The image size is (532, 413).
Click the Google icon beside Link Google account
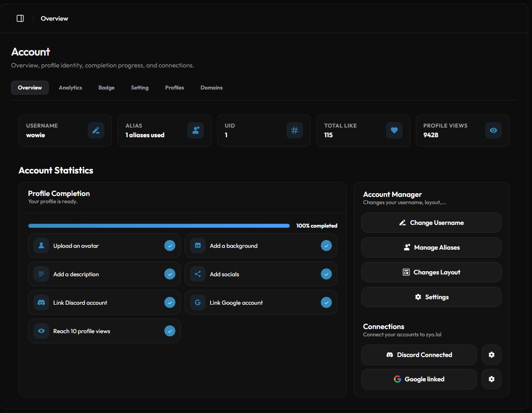click(198, 302)
